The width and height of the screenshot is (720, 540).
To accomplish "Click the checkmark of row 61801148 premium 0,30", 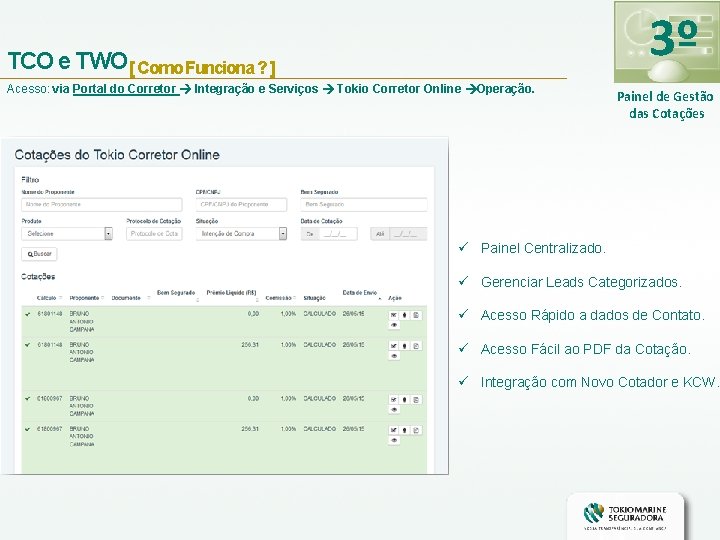I will (28, 314).
